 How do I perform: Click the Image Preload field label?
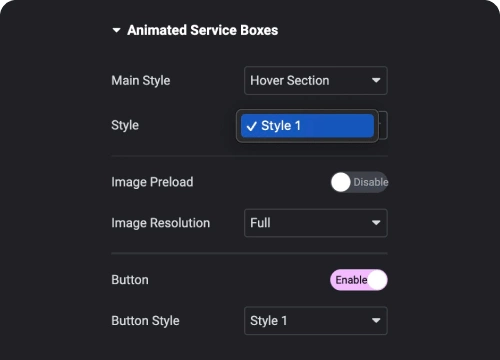(152, 182)
